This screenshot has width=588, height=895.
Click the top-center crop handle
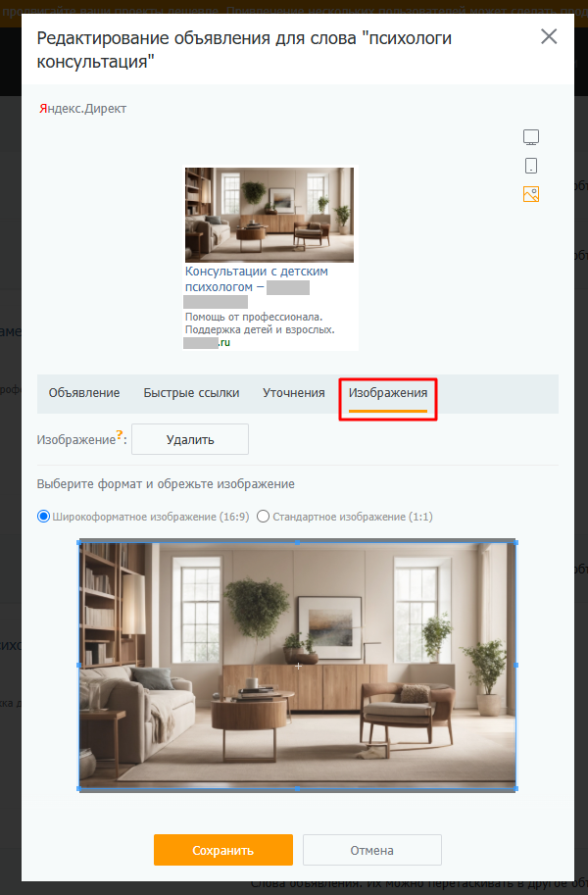pyautogui.click(x=297, y=542)
